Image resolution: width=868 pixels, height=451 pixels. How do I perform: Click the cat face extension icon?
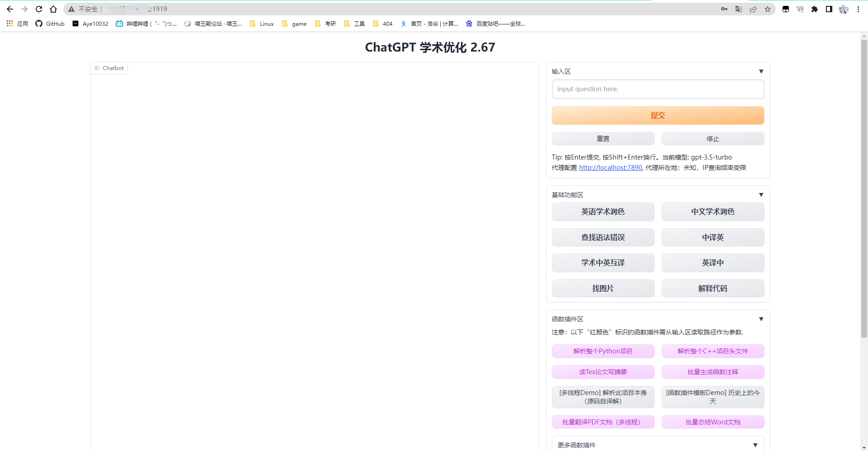tap(800, 9)
